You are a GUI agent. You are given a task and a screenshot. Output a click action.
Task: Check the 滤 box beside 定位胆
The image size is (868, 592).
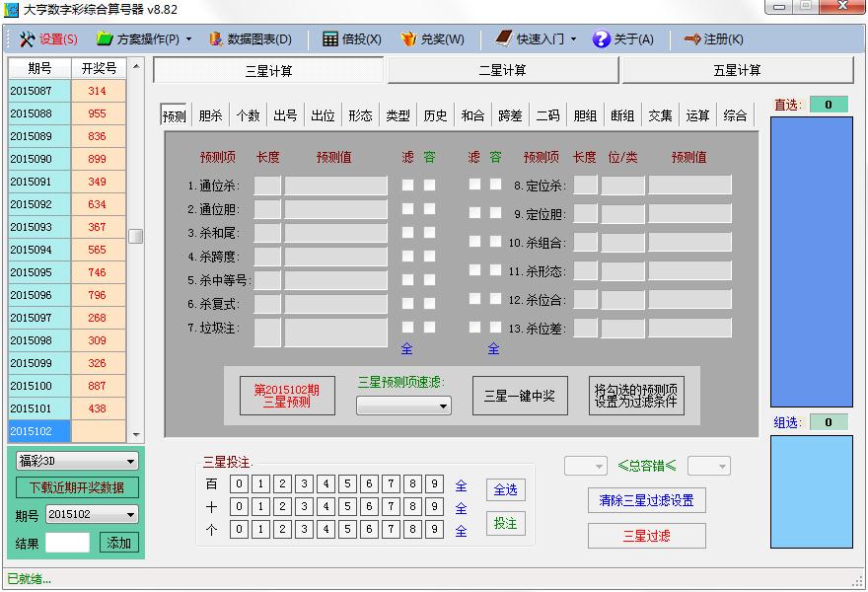pos(474,213)
